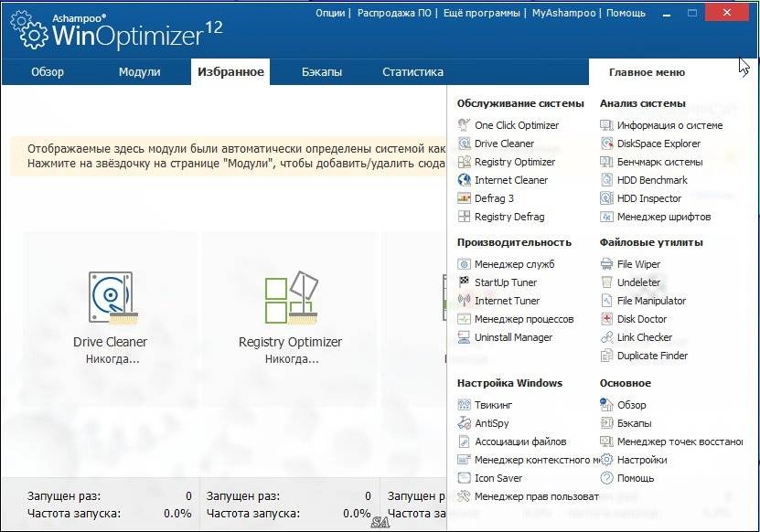Click the Drive Cleaner tile label
Screen dimensions: 760x532
point(110,342)
